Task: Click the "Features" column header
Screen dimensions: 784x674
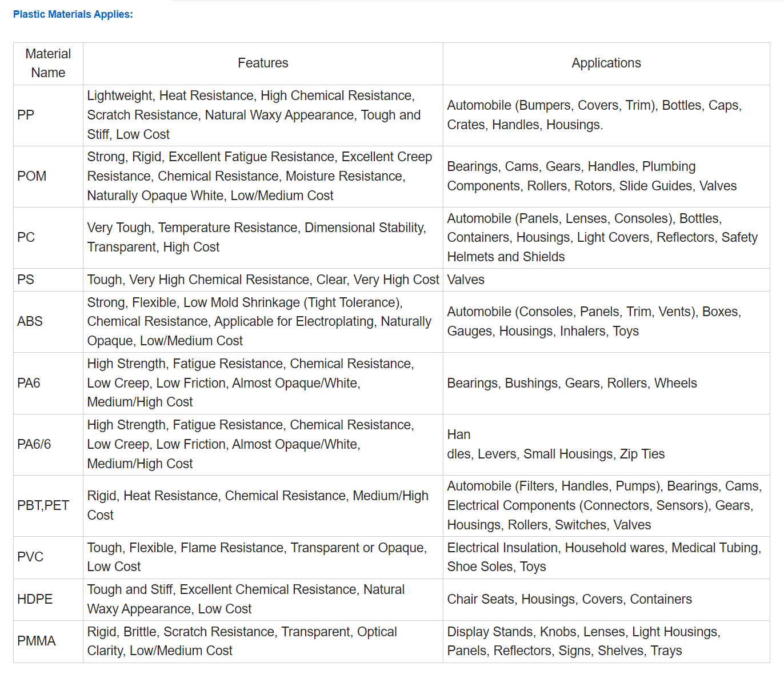Action: click(263, 63)
